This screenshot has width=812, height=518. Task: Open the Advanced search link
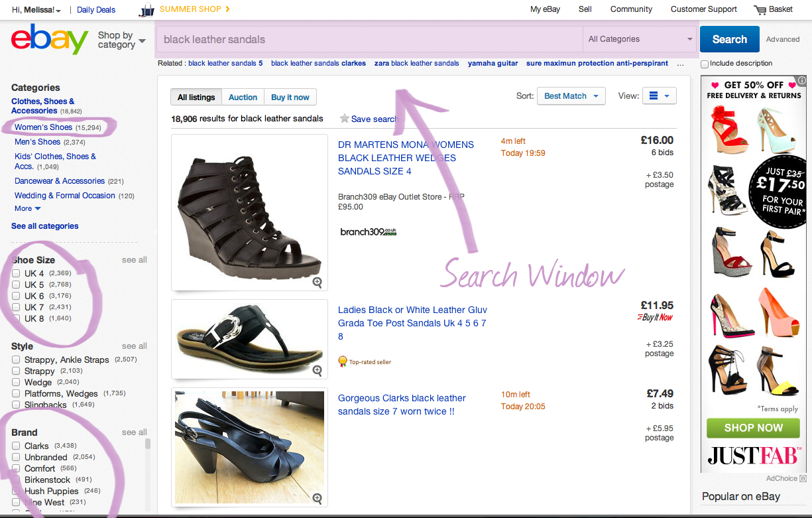(x=783, y=39)
